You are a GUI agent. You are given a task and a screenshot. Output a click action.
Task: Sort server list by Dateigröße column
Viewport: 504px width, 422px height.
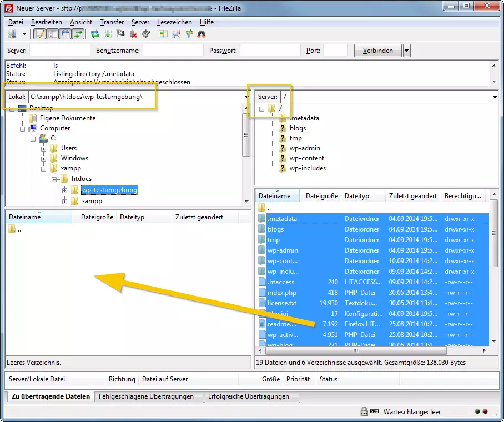click(320, 196)
